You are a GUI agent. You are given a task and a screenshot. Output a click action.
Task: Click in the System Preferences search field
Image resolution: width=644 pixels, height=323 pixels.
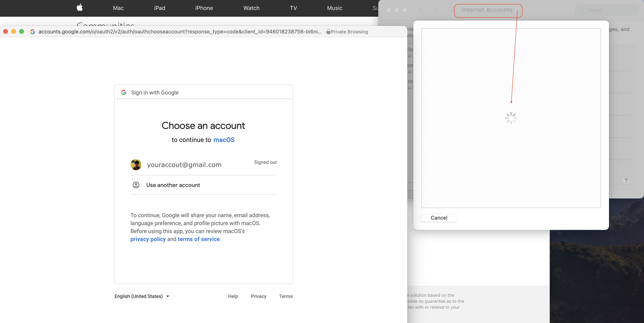pyautogui.click(x=607, y=10)
